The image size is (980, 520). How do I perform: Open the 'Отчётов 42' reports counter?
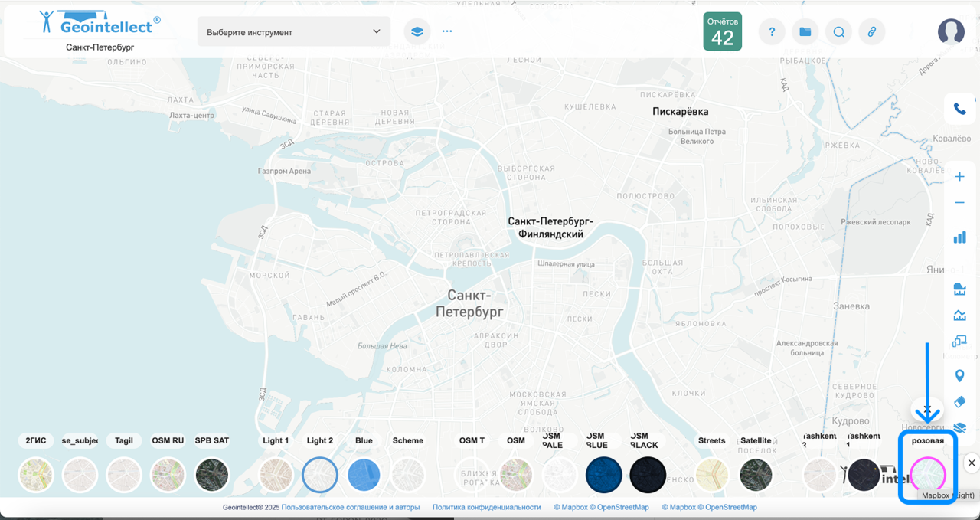coord(722,31)
